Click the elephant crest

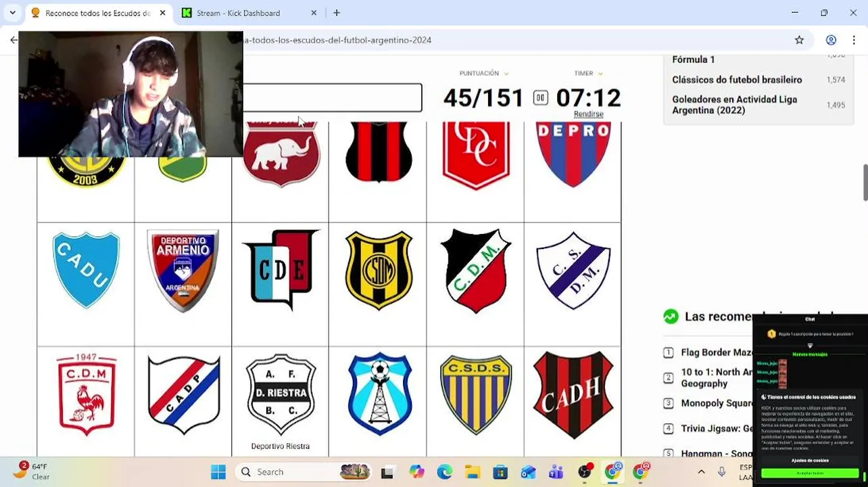[x=281, y=154]
